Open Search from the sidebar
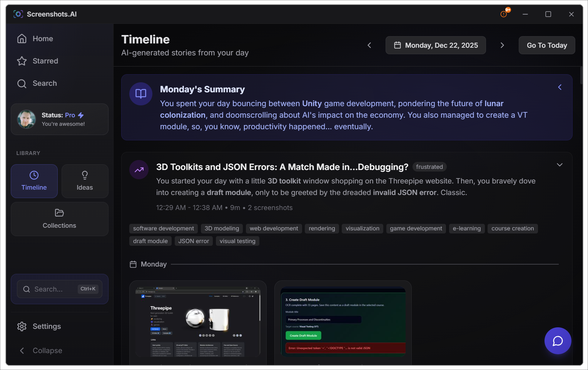 [x=45, y=83]
